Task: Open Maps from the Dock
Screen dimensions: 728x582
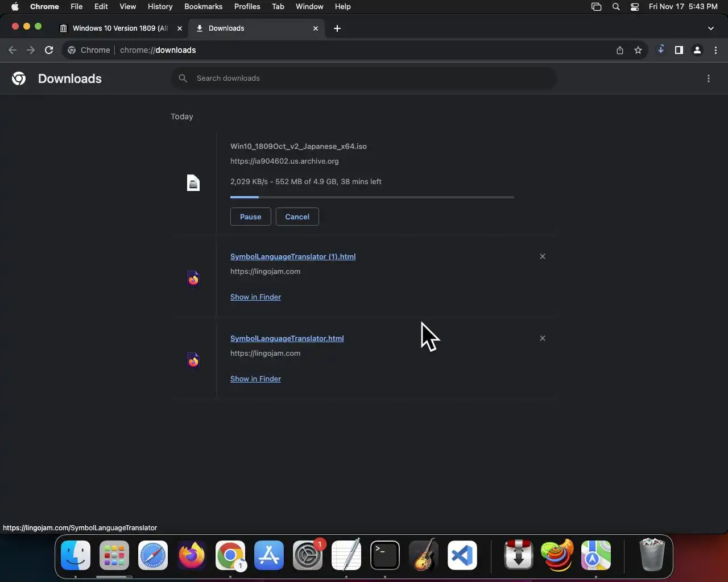Action: [596, 555]
